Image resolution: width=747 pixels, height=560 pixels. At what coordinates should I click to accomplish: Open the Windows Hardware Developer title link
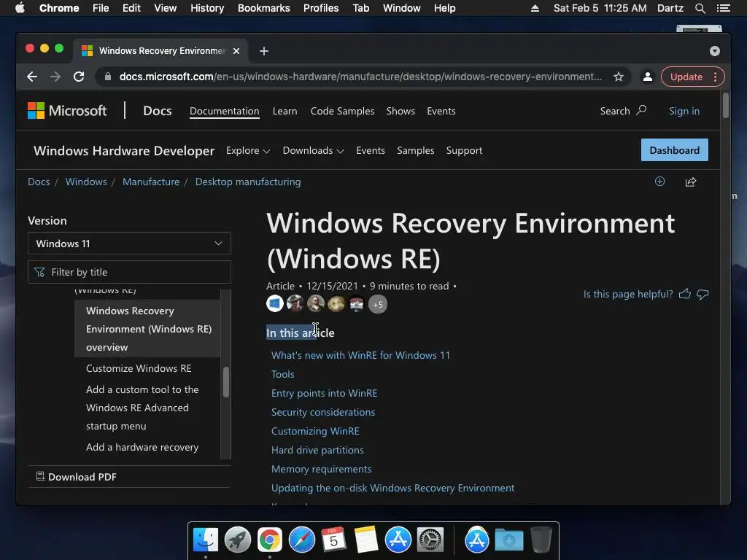124,150
